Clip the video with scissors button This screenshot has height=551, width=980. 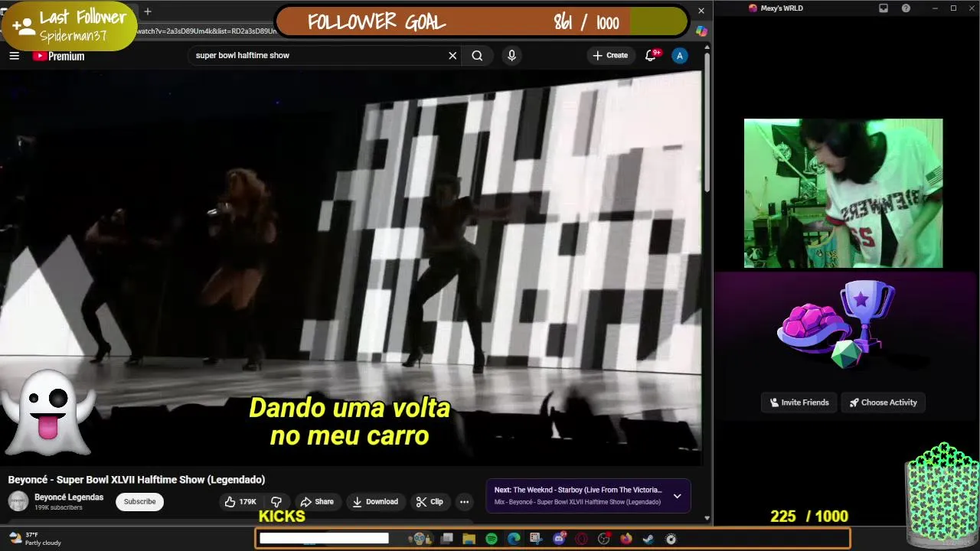(430, 502)
